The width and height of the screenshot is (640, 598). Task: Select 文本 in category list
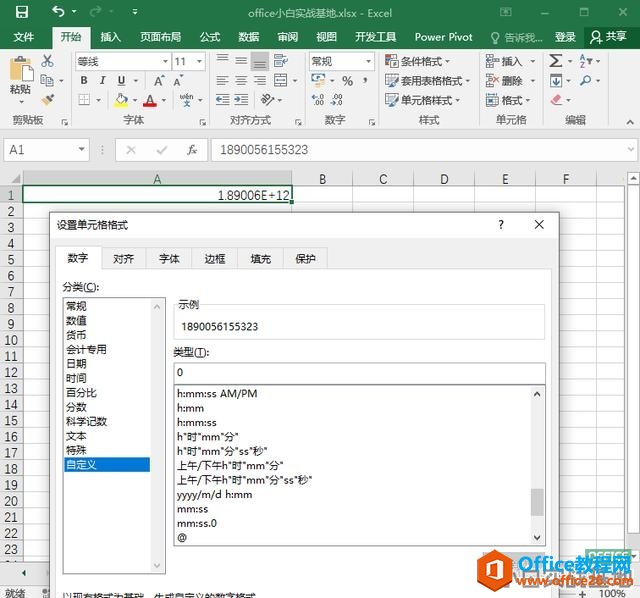[x=76, y=436]
